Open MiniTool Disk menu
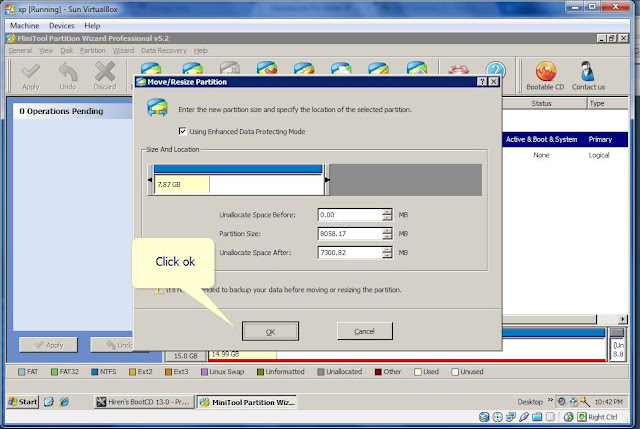The height and width of the screenshot is (429, 640). [x=67, y=51]
